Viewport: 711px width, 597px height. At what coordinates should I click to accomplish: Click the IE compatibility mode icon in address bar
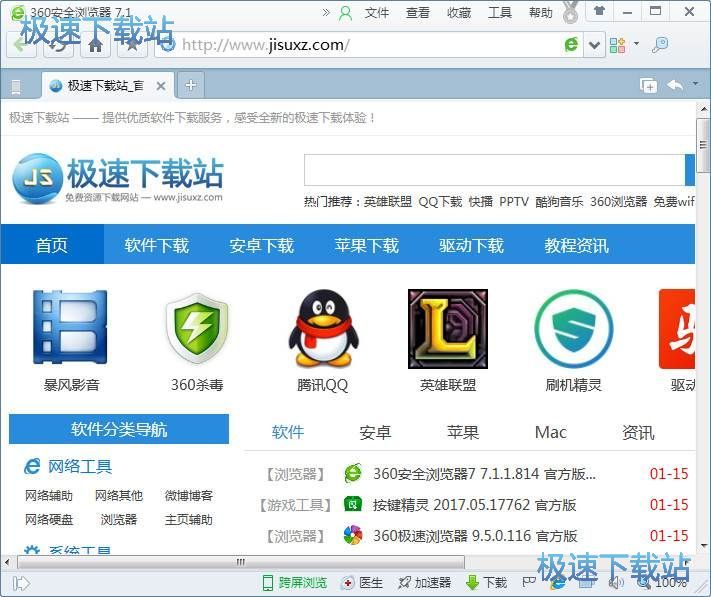(x=571, y=44)
